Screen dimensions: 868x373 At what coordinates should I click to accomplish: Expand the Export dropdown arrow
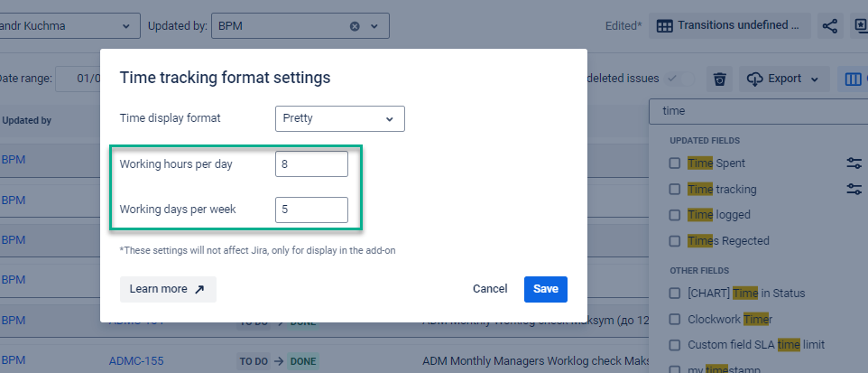click(815, 79)
